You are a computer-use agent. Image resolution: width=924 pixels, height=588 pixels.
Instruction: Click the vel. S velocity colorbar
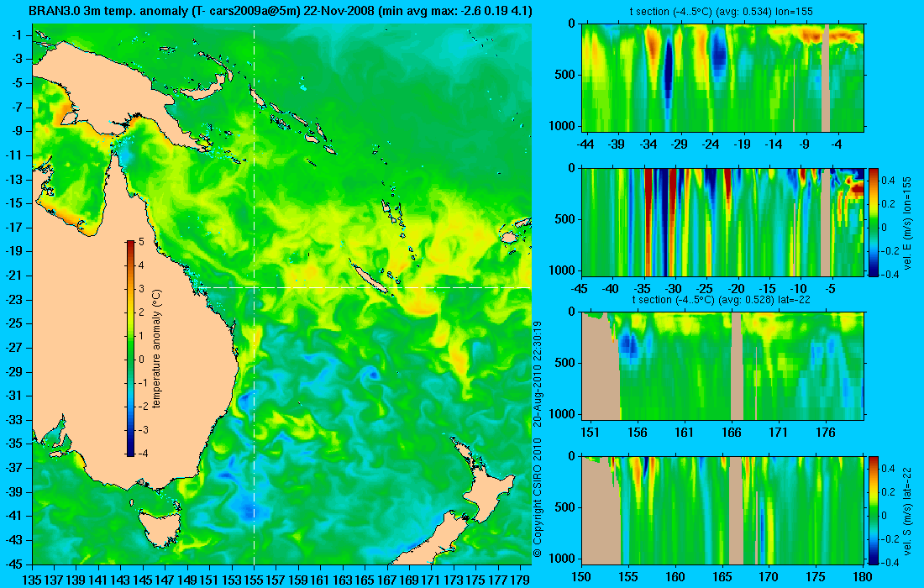(x=873, y=510)
